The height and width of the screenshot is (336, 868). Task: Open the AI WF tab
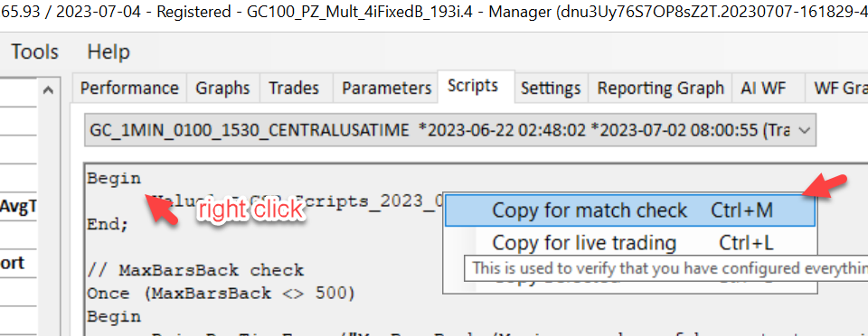pos(763,88)
